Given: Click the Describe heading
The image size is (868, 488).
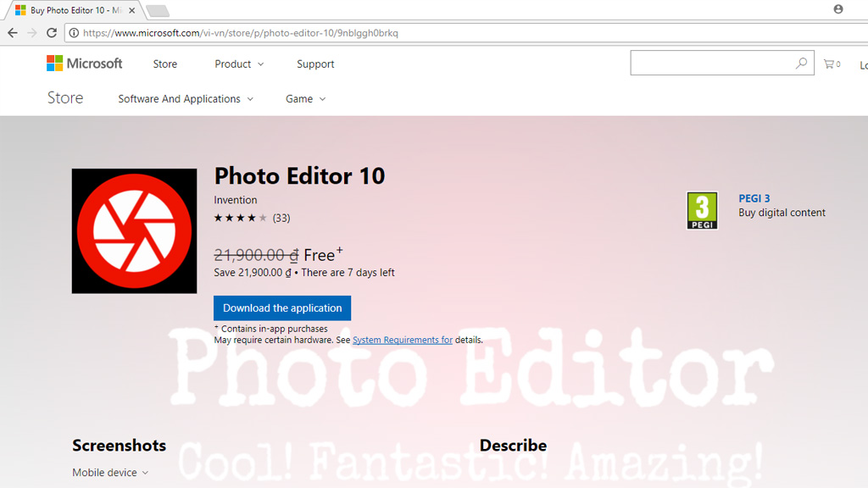Looking at the screenshot, I should coord(513,446).
